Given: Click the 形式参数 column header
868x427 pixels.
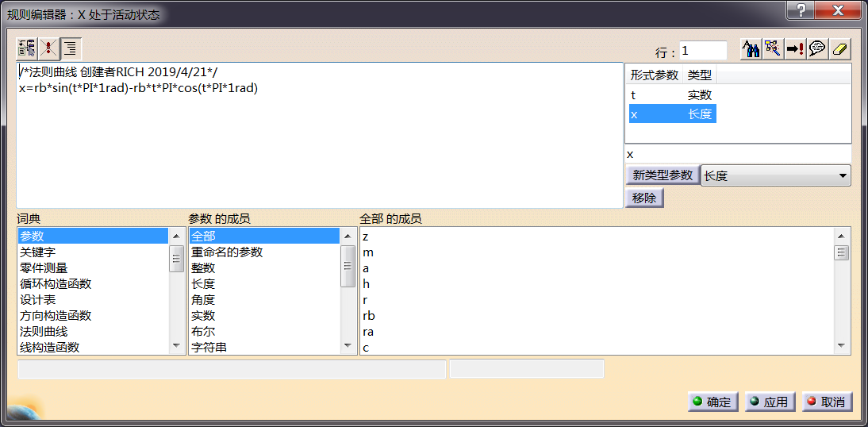Looking at the screenshot, I should click(655, 75).
